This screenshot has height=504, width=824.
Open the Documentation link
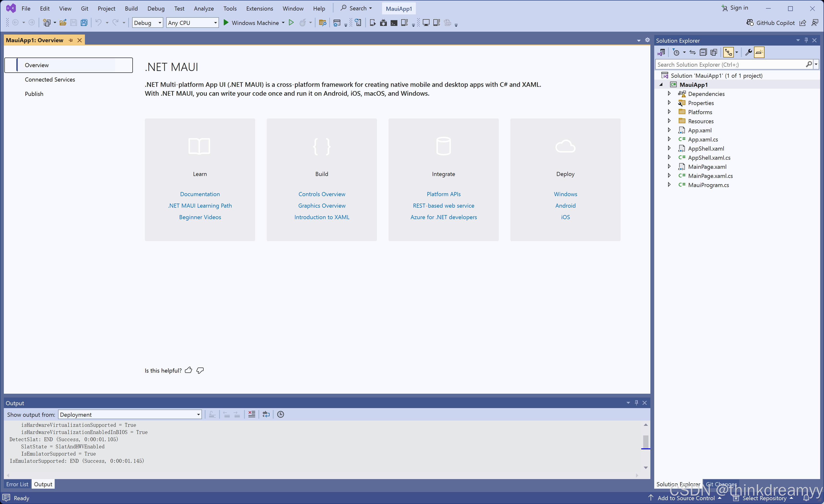200,194
